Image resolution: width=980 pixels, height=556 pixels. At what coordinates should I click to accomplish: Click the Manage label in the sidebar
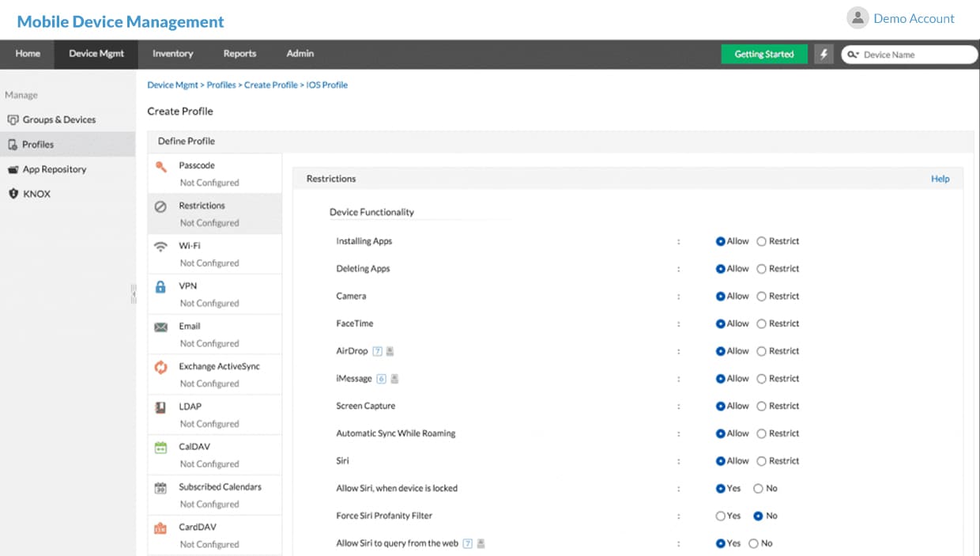[x=21, y=95]
